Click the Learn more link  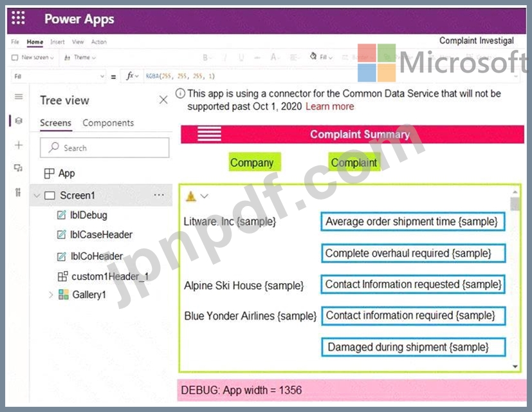[x=329, y=106]
